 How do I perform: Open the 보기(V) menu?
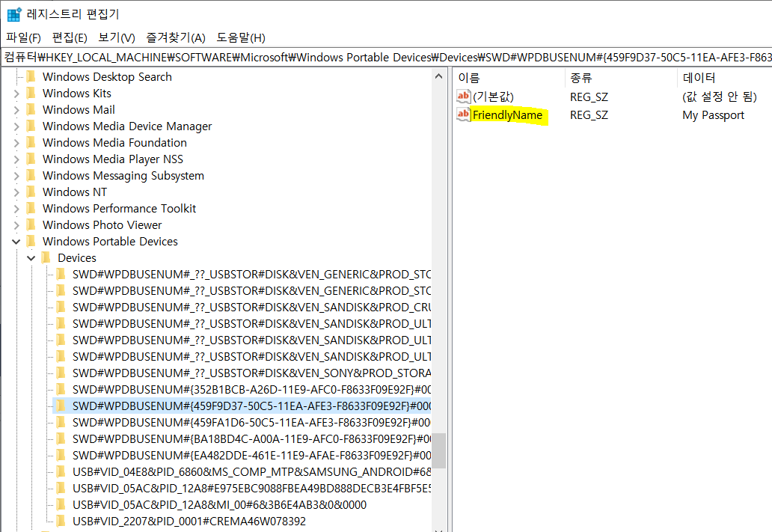point(117,38)
